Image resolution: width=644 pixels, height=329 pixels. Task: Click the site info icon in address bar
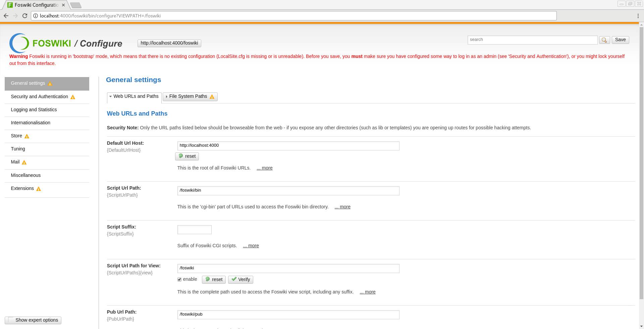coord(36,16)
